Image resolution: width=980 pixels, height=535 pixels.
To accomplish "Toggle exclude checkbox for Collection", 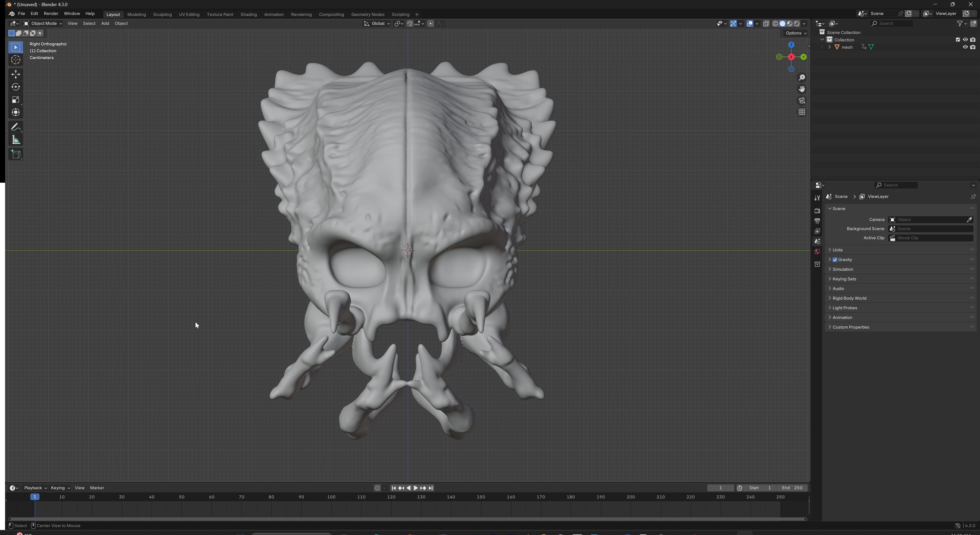I will (958, 40).
